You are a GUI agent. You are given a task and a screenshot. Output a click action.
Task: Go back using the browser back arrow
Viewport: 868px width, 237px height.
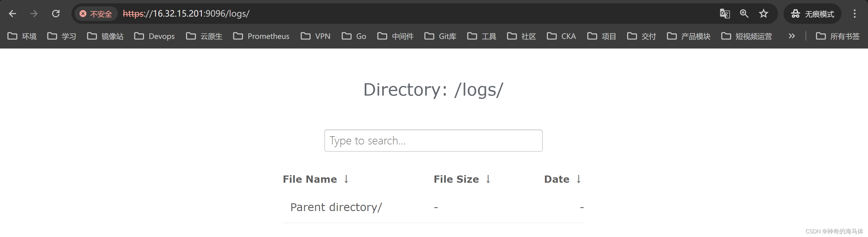click(12, 14)
